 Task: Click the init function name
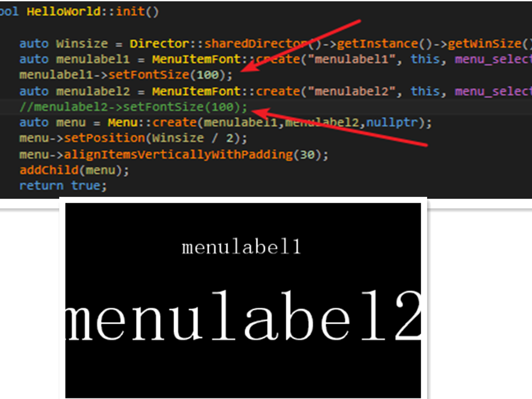pyautogui.click(x=130, y=11)
